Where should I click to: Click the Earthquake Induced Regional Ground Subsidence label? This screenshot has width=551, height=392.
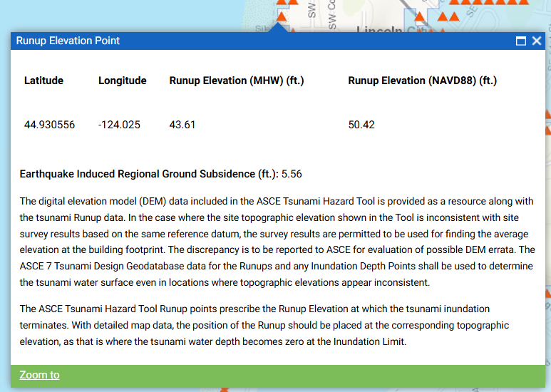coord(148,173)
